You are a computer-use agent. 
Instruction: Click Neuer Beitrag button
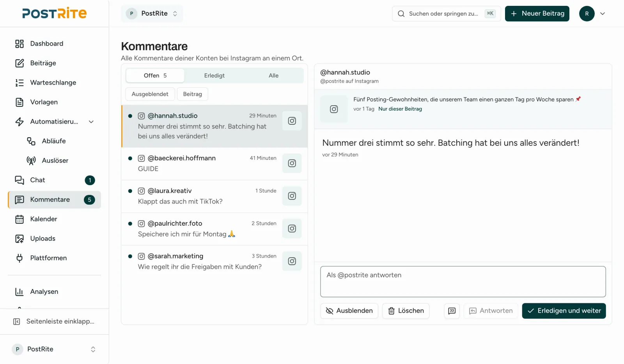pos(537,14)
